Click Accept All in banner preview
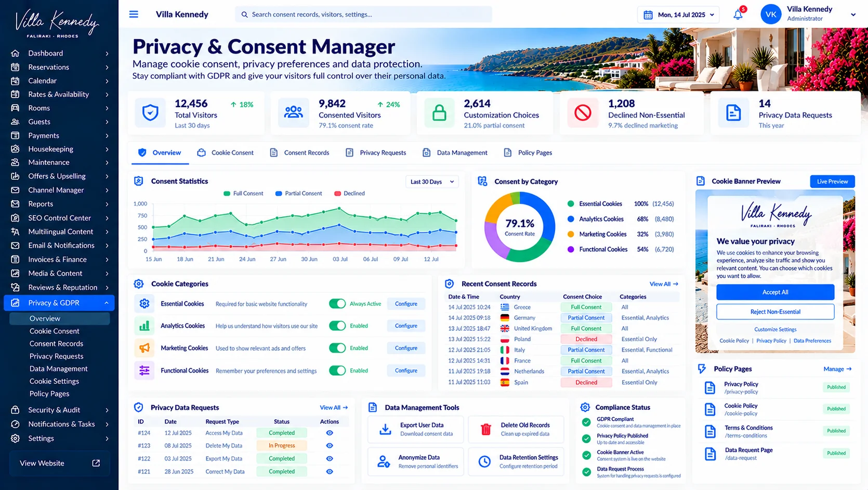 (775, 292)
